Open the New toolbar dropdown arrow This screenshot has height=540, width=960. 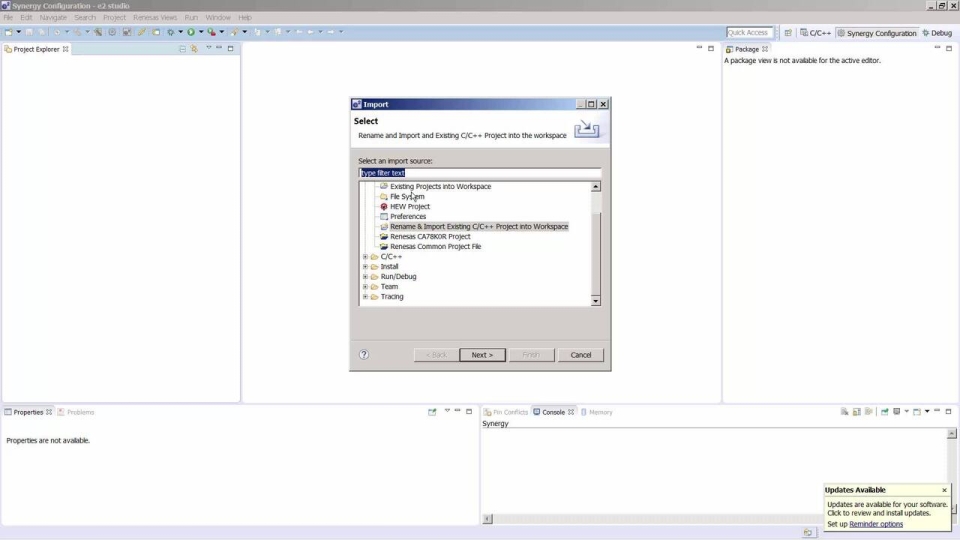point(18,32)
